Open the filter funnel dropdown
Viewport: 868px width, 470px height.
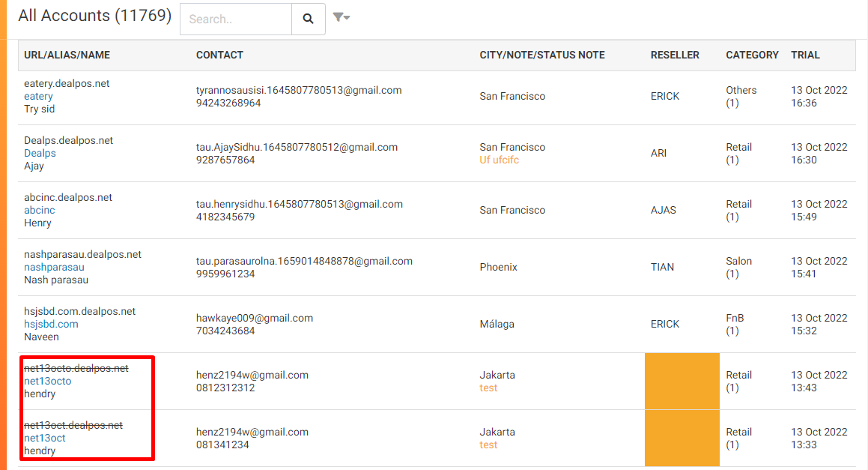pyautogui.click(x=341, y=18)
